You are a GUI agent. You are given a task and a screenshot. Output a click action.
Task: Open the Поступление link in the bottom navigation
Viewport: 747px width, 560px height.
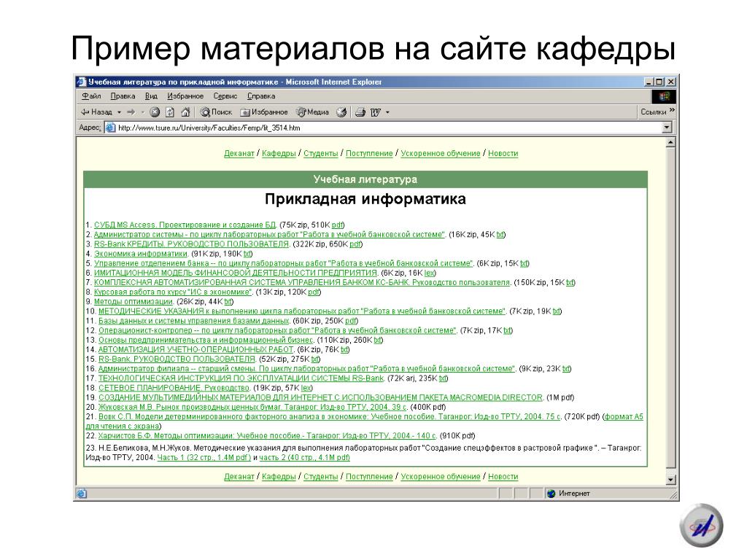click(x=369, y=477)
